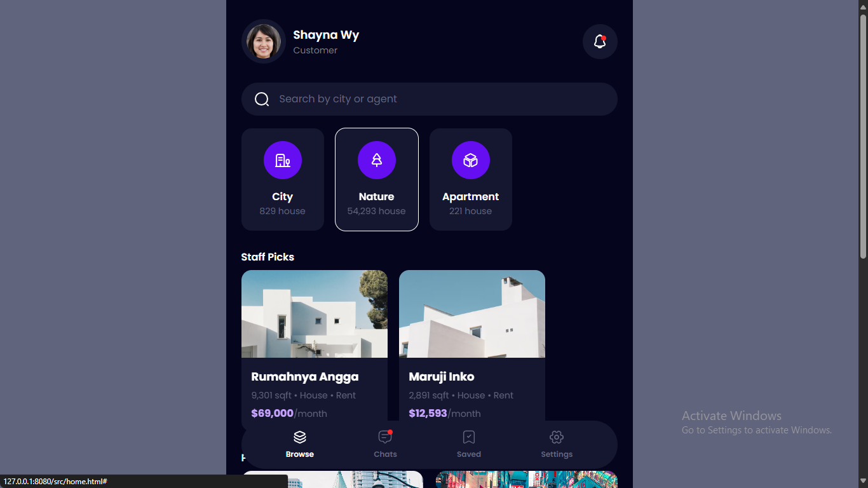The image size is (868, 488).
Task: Click the notification bell icon
Action: coord(600,42)
